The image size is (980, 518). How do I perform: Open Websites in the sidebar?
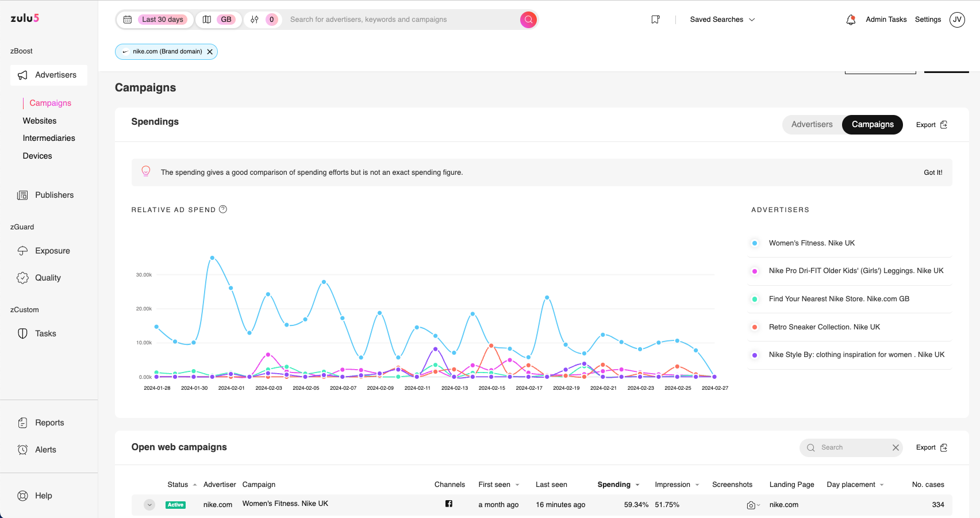[40, 121]
